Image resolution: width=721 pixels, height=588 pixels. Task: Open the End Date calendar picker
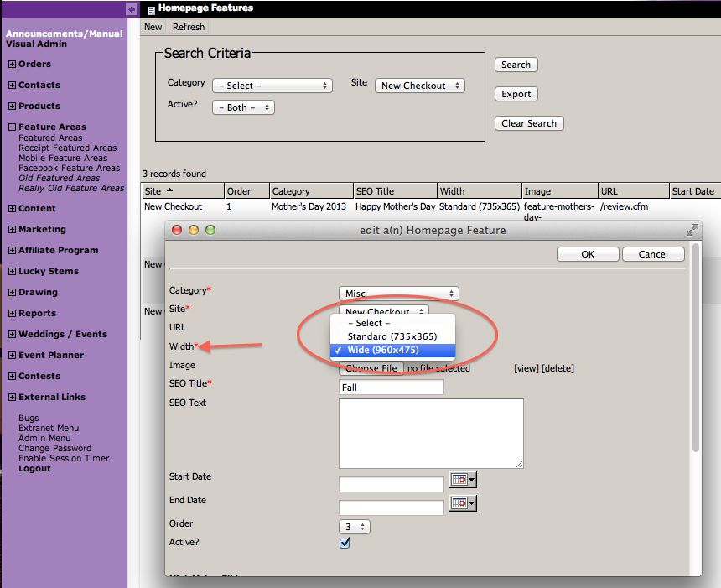pos(462,503)
